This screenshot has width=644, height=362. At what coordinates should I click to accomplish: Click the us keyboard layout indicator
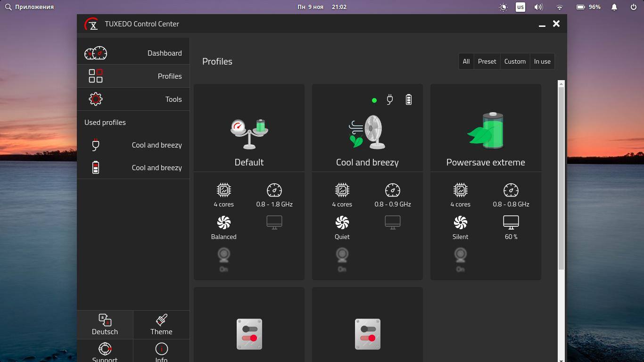[520, 7]
